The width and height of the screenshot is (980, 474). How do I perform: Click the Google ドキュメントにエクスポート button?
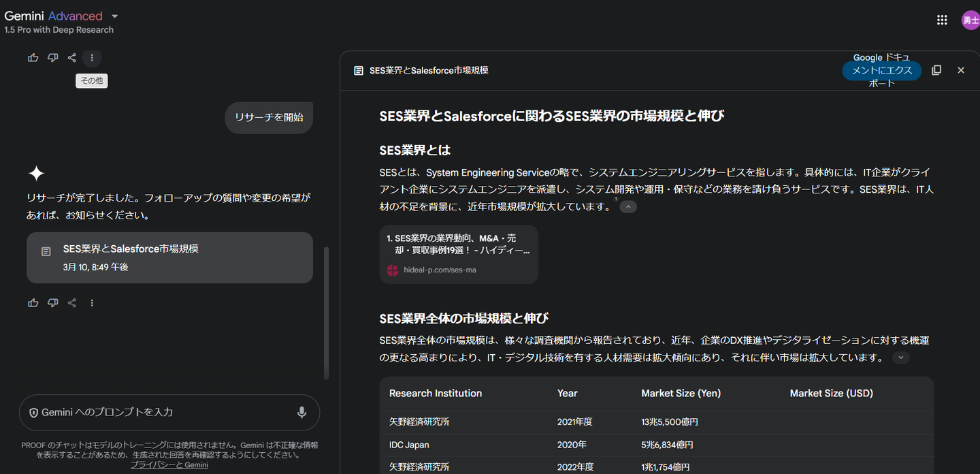coord(882,70)
